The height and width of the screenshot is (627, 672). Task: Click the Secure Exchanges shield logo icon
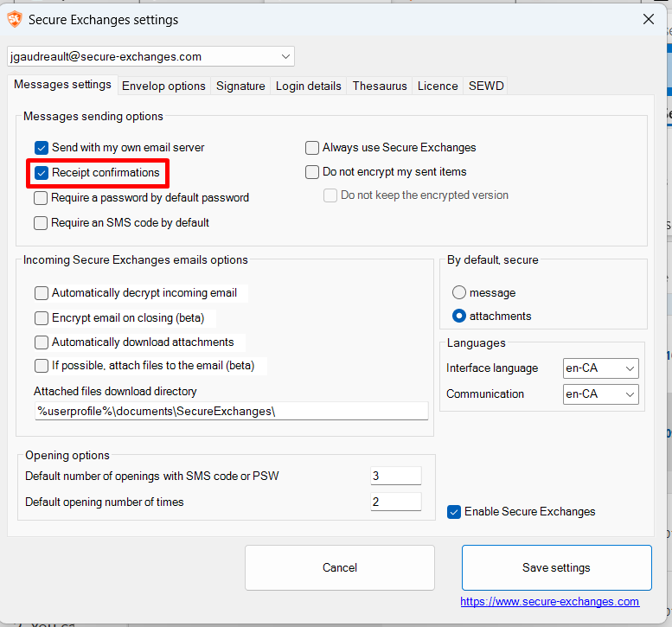point(15,19)
